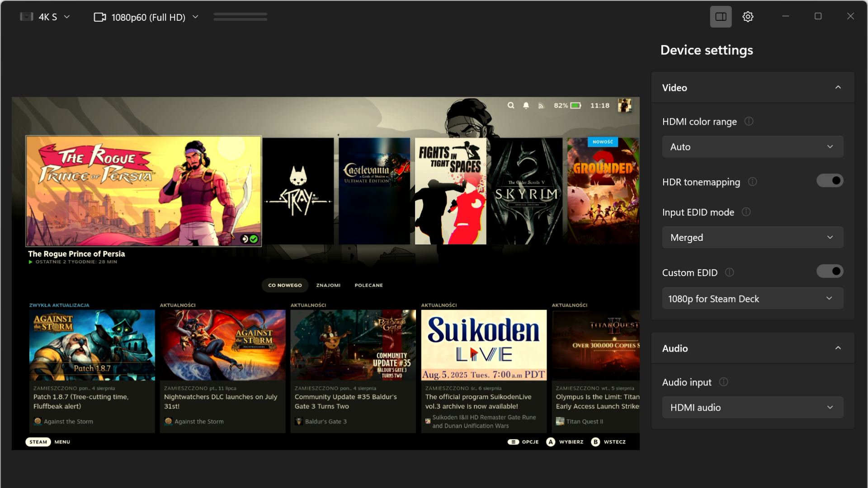The image size is (868, 488).
Task: Click the WSTECZ label
Action: tap(615, 442)
